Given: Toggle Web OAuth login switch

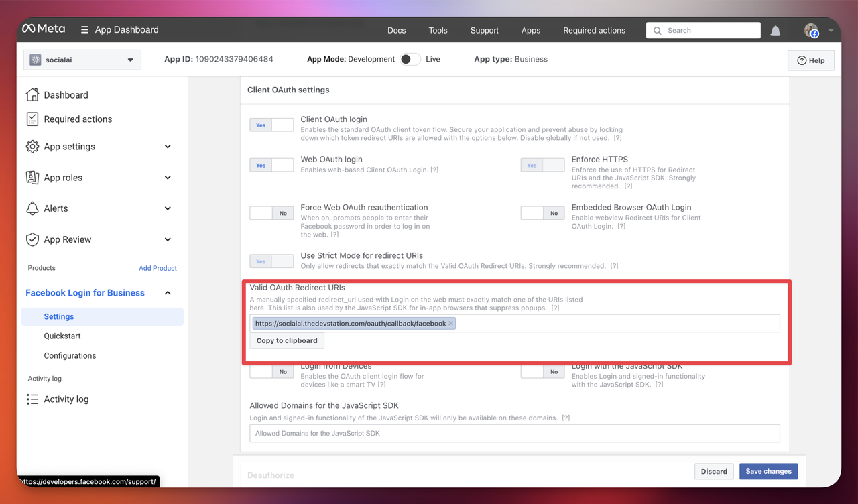Looking at the screenshot, I should click(271, 165).
